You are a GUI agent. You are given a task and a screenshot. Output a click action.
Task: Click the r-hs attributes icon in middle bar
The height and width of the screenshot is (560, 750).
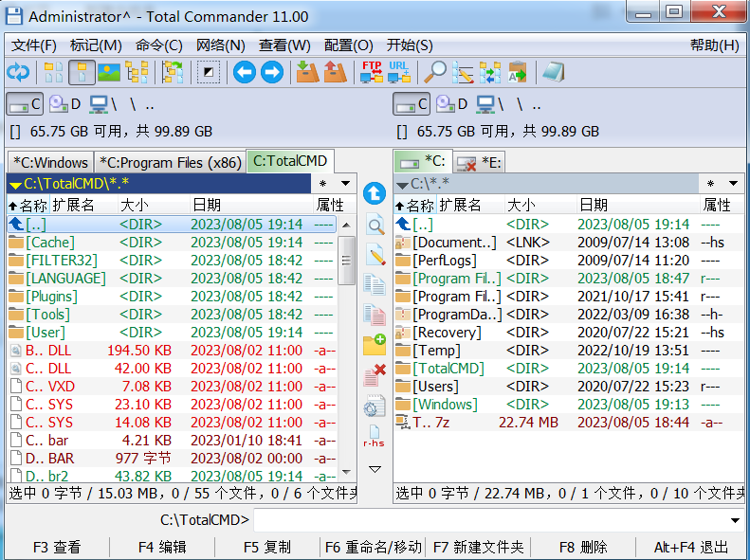click(x=374, y=436)
